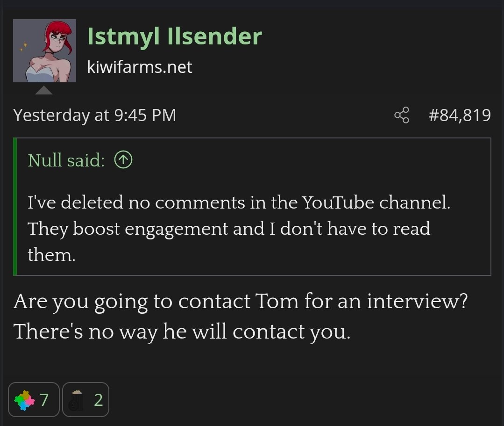The image size is (504, 426).
Task: Open post number #84,819 link
Action: pyautogui.click(x=460, y=115)
